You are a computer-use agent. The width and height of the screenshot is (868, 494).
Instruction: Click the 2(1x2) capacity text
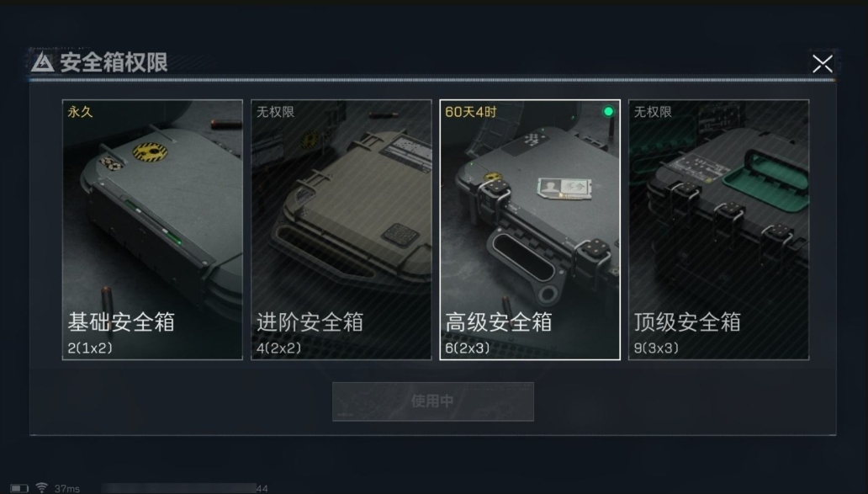click(x=90, y=348)
